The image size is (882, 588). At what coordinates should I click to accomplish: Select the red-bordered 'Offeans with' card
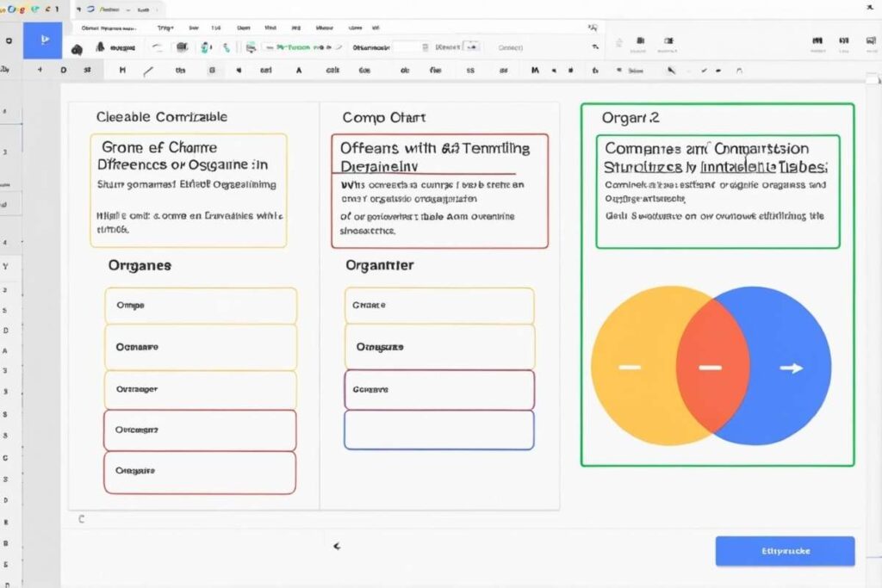coord(439,190)
